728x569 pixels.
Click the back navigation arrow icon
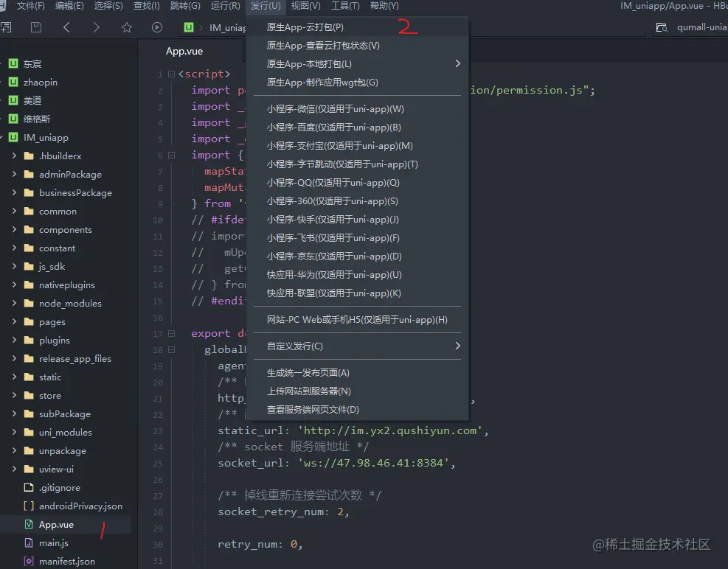[66, 27]
